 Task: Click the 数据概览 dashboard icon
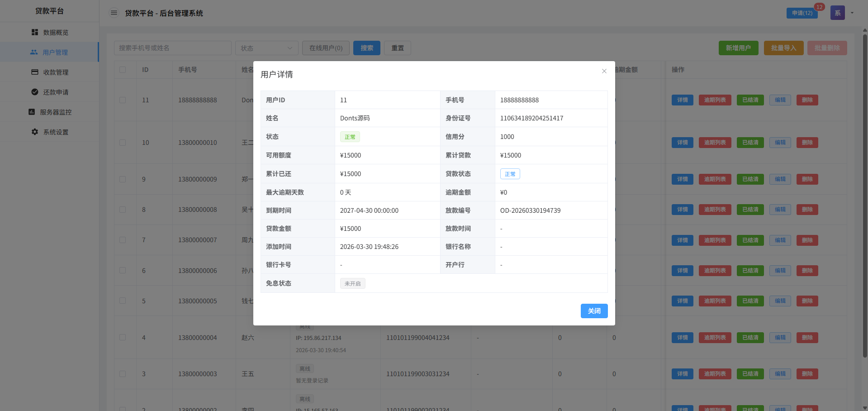click(35, 32)
